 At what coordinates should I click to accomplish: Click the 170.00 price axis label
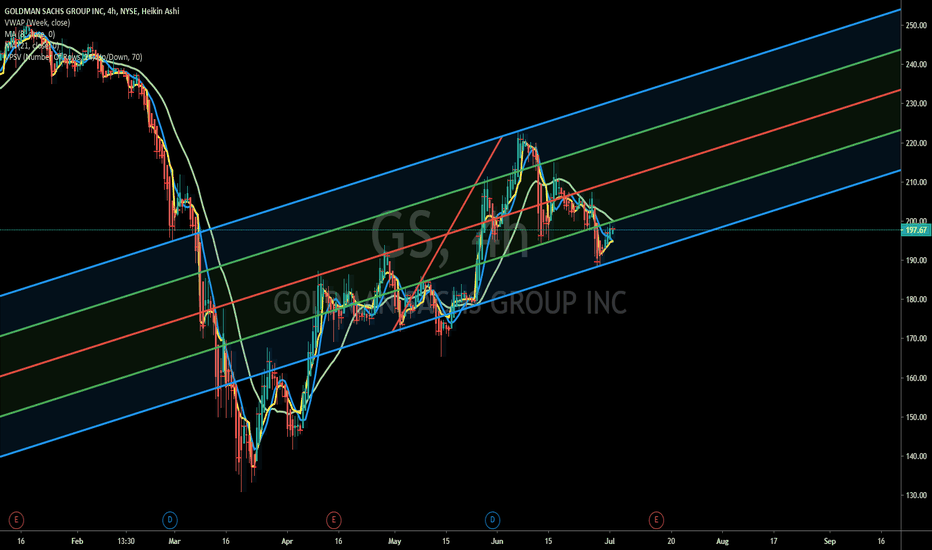916,338
